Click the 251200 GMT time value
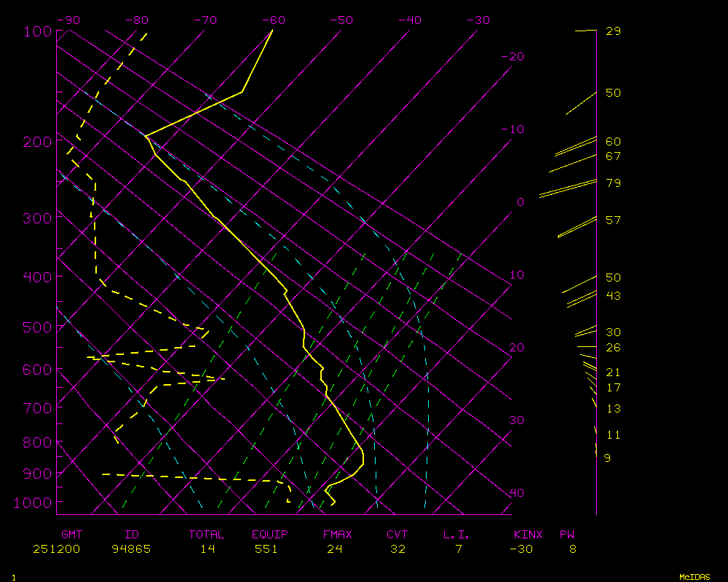The height and width of the screenshot is (582, 728). pos(57,549)
